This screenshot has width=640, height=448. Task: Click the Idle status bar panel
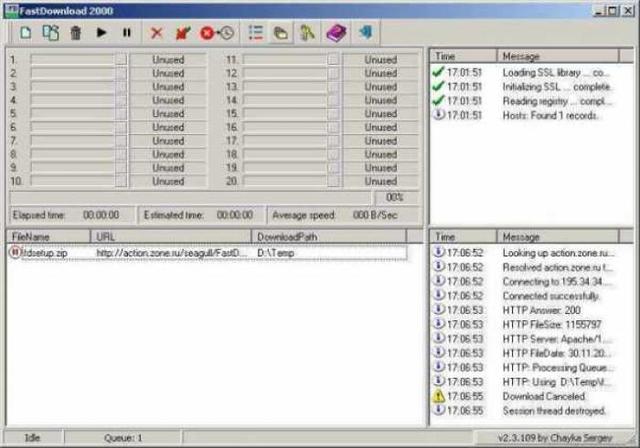click(x=33, y=438)
